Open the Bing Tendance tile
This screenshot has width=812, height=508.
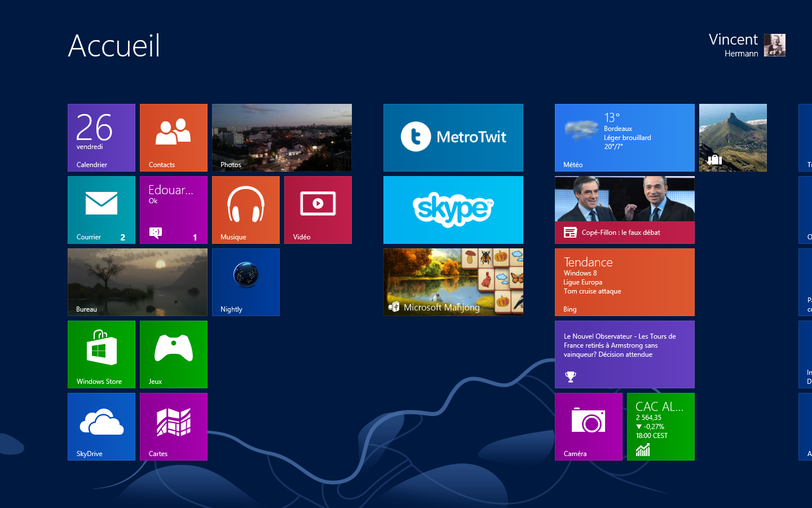pyautogui.click(x=625, y=282)
